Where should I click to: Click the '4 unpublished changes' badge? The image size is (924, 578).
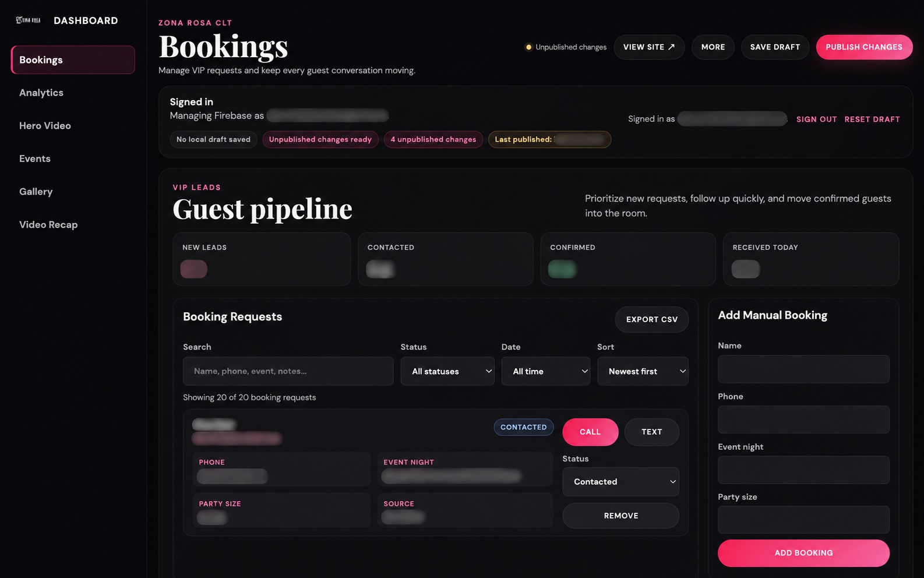(433, 140)
